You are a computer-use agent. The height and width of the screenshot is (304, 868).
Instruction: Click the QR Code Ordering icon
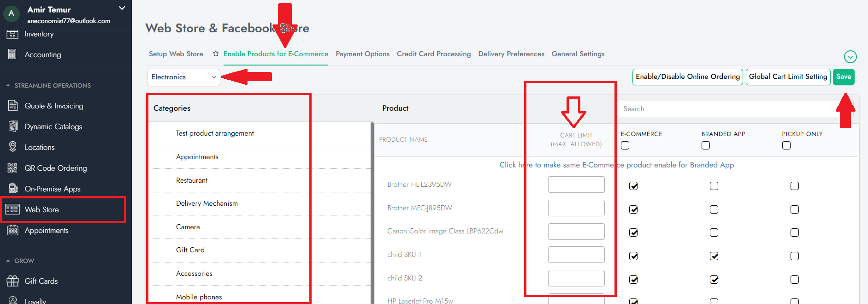12,168
